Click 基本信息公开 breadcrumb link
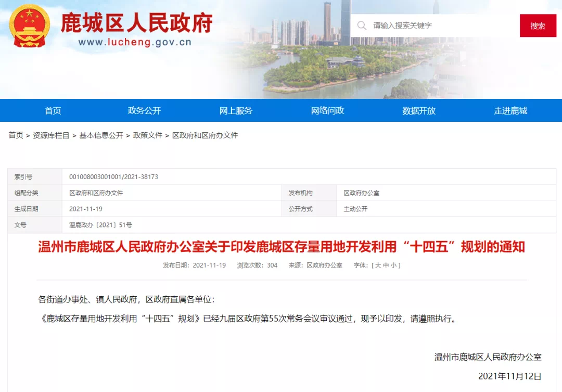The height and width of the screenshot is (392, 562). pos(101,135)
